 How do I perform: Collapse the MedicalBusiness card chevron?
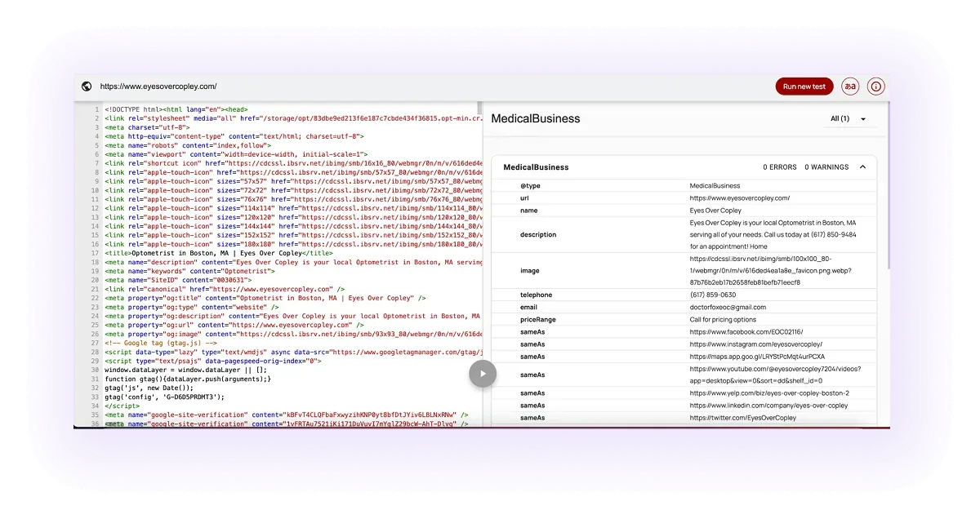coord(862,167)
